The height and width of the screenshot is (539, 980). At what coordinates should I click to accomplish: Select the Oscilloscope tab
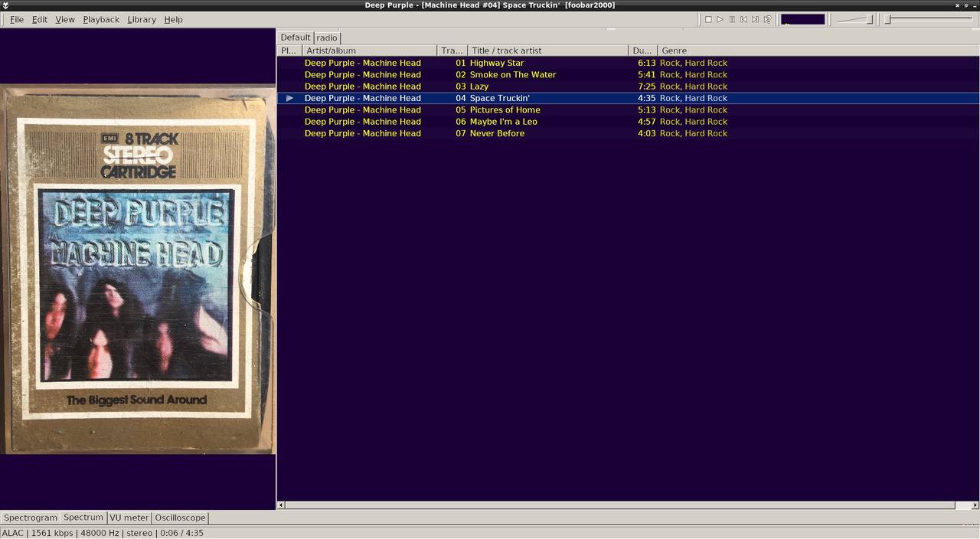[180, 518]
